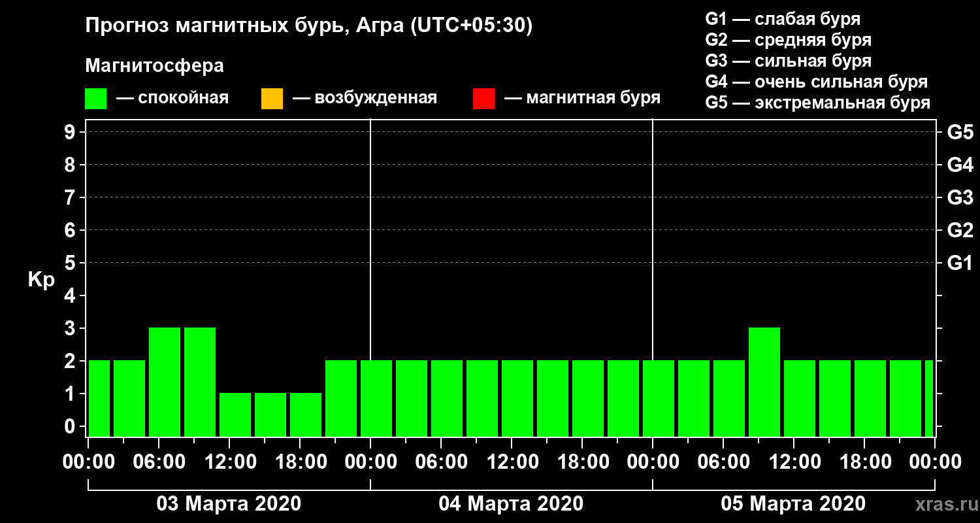
Task: Click the first Kp 3 bar on 03 Марта
Action: [x=165, y=382]
